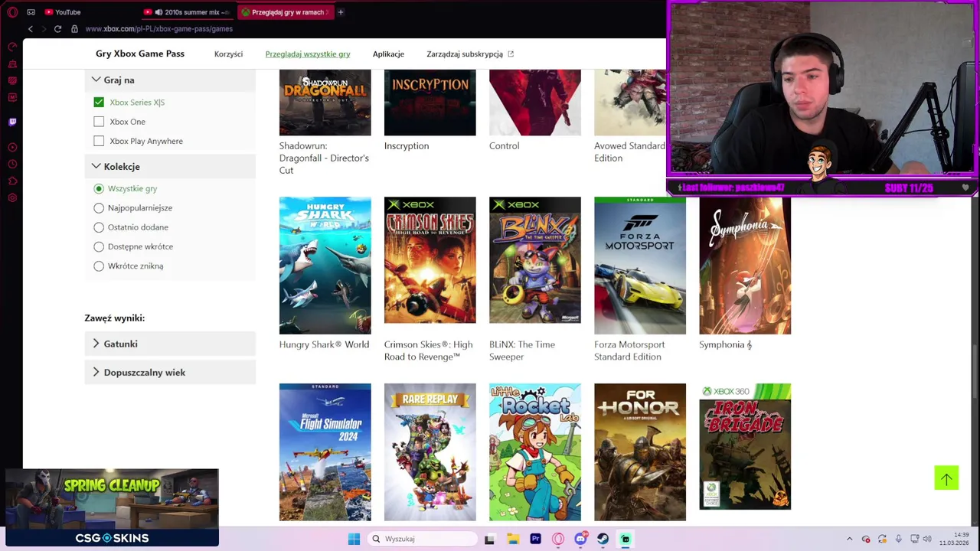Select the Najpopularniejsze radio button
The width and height of the screenshot is (980, 551).
pos(99,208)
